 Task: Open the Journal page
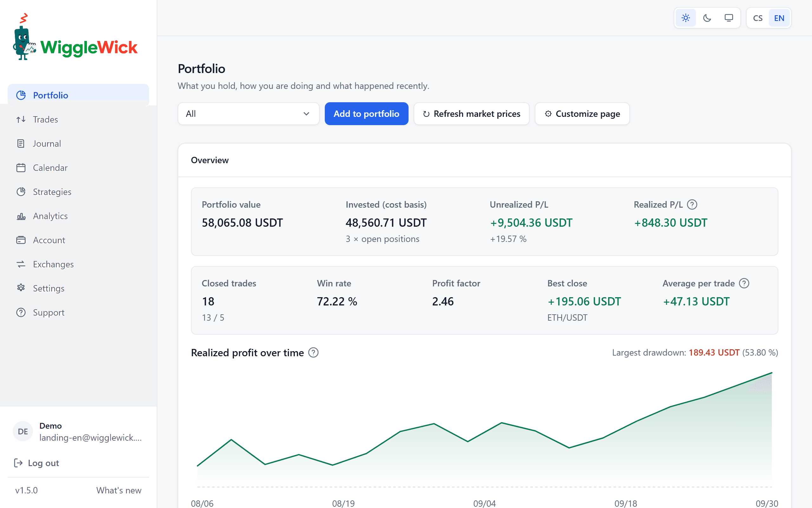[78, 144]
